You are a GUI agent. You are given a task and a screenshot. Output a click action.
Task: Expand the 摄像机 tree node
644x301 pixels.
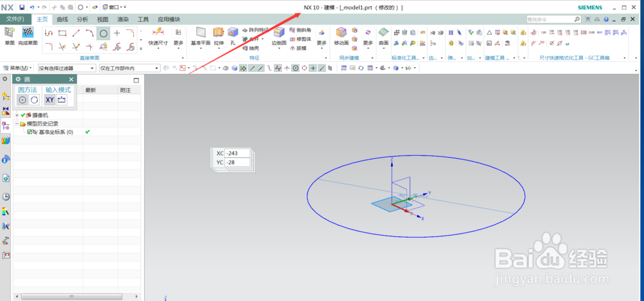click(17, 115)
